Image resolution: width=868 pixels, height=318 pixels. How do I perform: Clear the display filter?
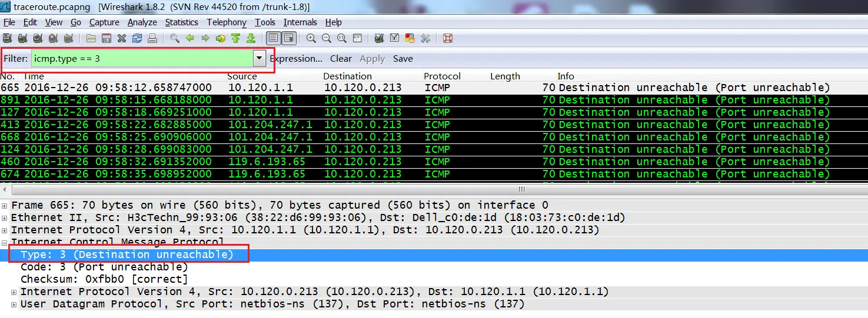tap(341, 59)
